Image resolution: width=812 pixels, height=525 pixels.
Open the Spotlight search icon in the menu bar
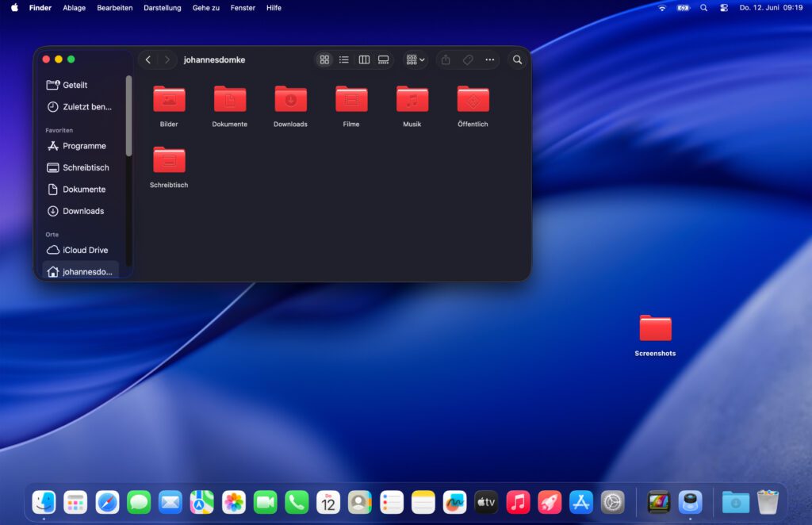[x=703, y=8]
